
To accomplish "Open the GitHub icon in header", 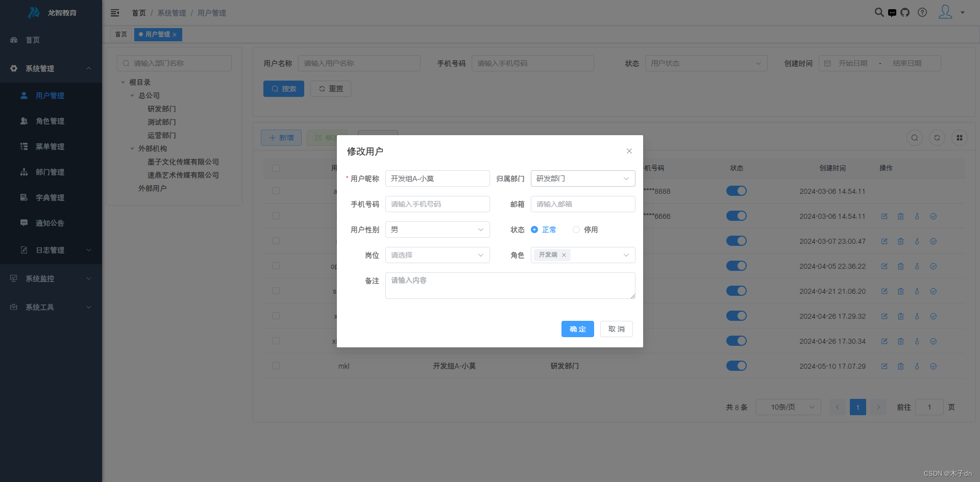I will [x=905, y=12].
